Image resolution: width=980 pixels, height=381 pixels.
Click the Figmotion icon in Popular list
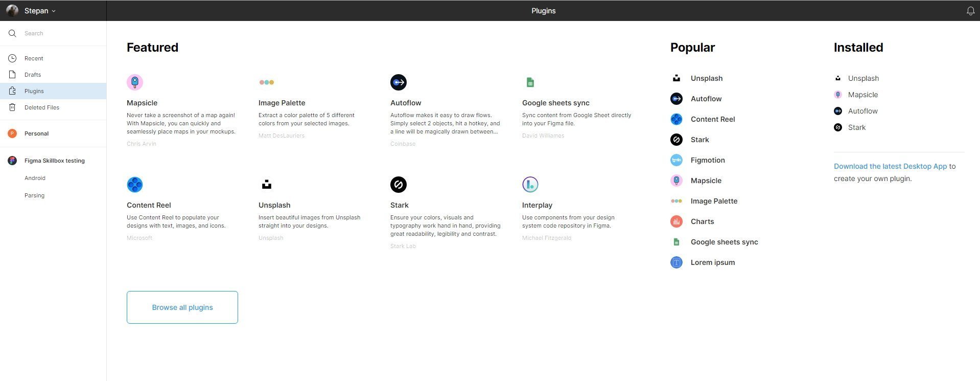(676, 160)
